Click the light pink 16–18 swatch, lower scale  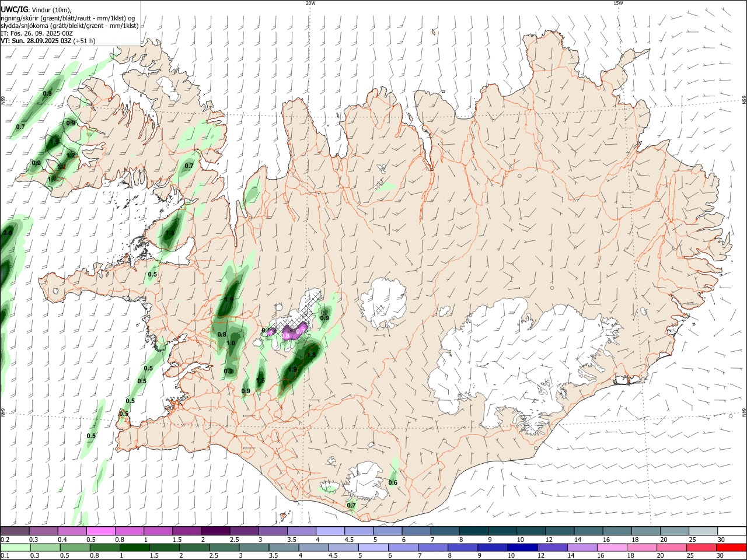612,548
